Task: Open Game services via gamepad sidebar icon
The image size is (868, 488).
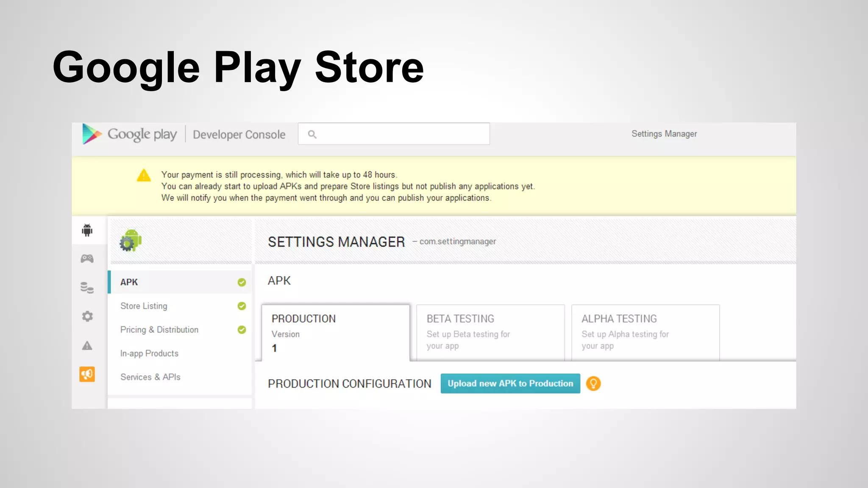Action: (x=87, y=258)
